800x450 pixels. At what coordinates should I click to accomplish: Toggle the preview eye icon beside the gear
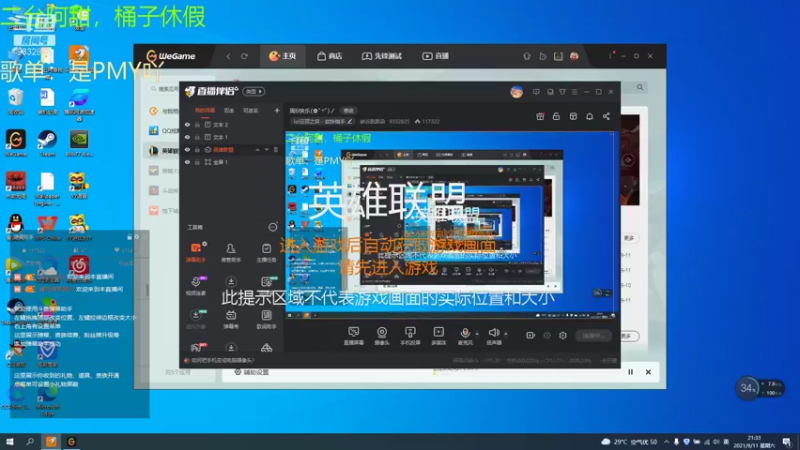point(547,335)
